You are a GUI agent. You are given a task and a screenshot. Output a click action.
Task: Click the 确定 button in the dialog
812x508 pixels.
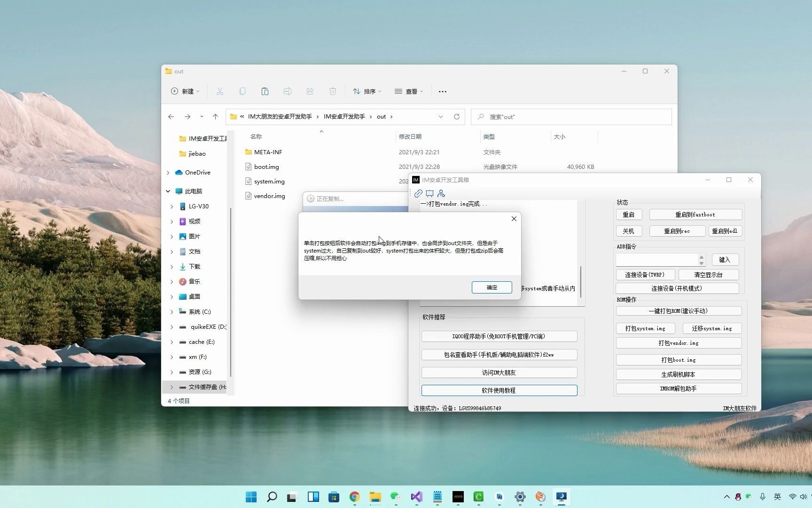[x=491, y=287]
